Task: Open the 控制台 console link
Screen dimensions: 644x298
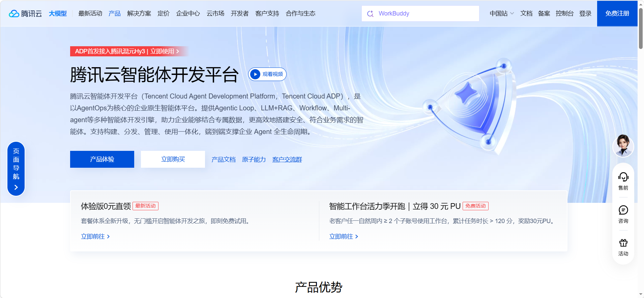Action: (564, 13)
